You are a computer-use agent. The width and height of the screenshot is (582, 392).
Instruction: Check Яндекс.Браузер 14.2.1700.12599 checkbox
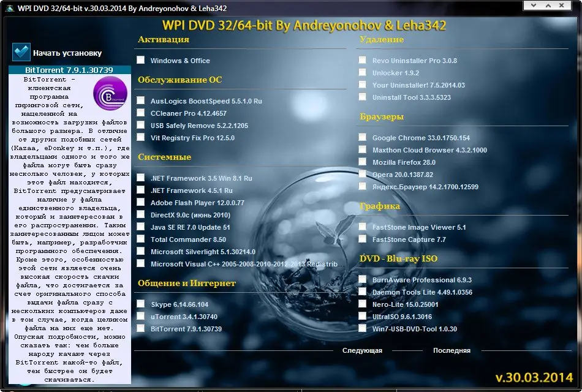pyautogui.click(x=363, y=186)
